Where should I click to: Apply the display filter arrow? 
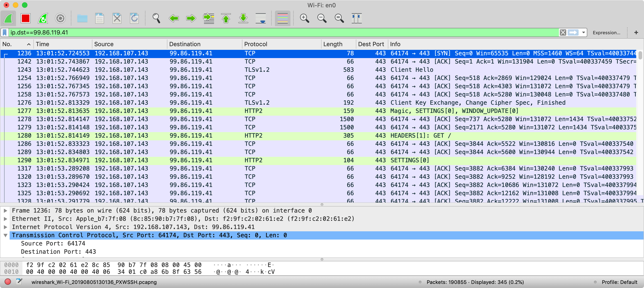coord(573,32)
